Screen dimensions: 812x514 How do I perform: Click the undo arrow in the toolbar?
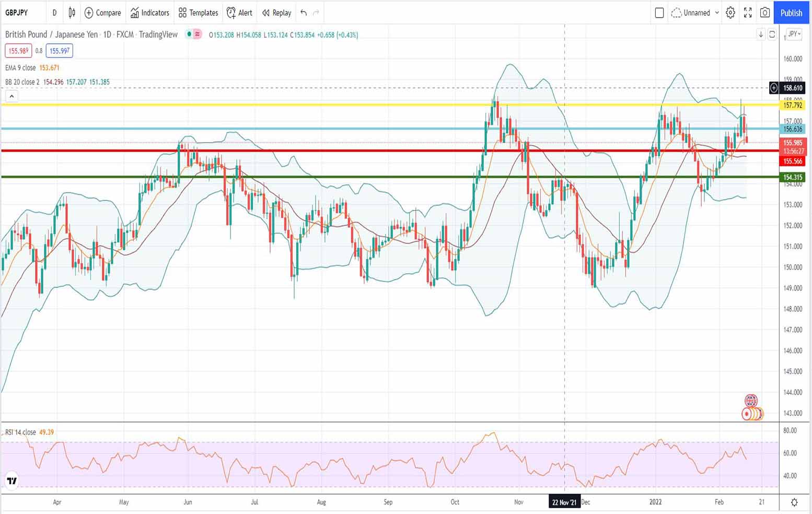coord(304,13)
